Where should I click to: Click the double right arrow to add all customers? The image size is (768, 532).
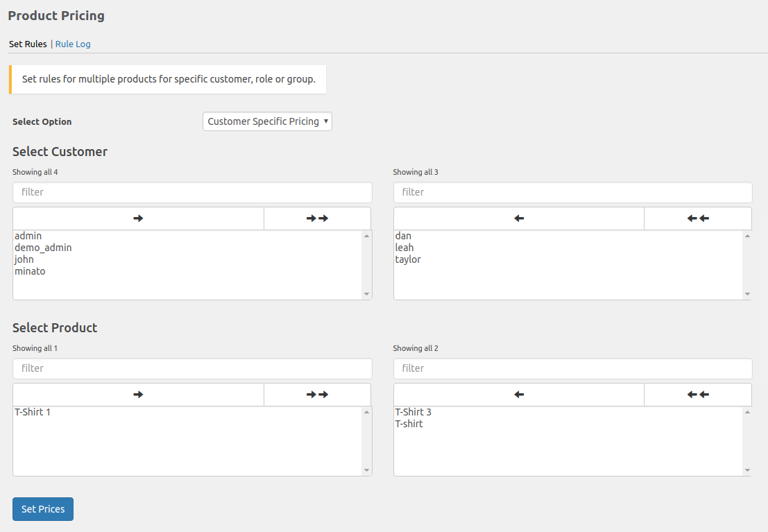(x=317, y=218)
